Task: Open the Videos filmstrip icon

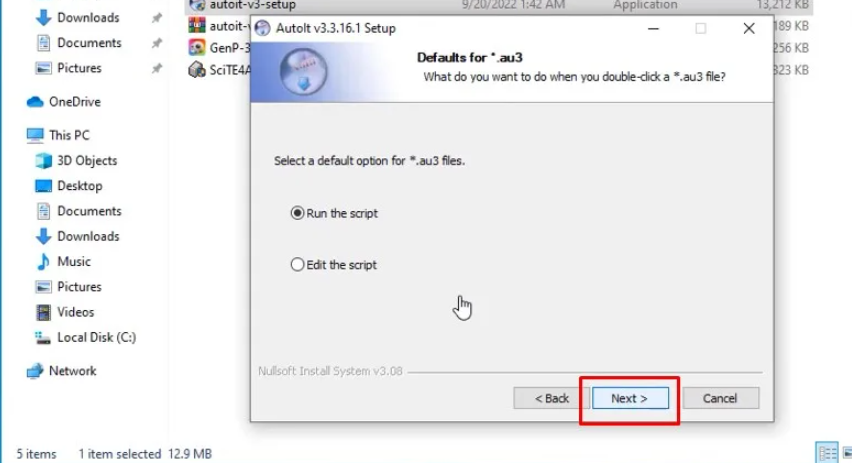Action: (x=43, y=312)
